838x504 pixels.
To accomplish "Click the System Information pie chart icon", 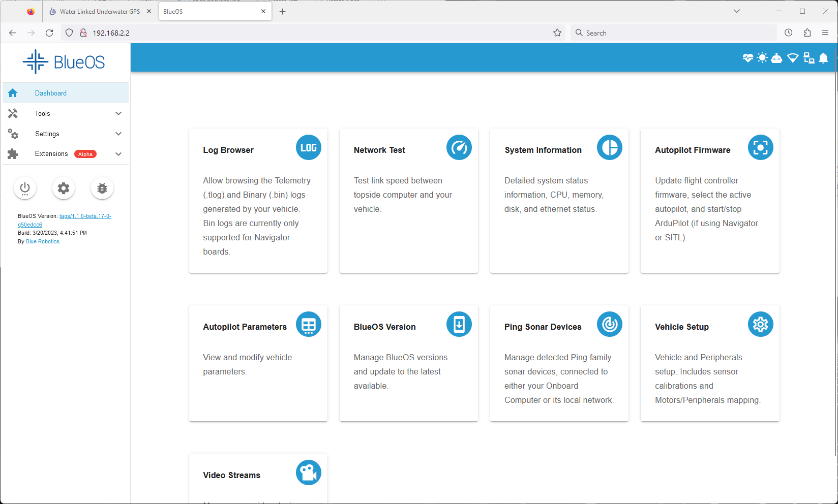I will pyautogui.click(x=610, y=147).
